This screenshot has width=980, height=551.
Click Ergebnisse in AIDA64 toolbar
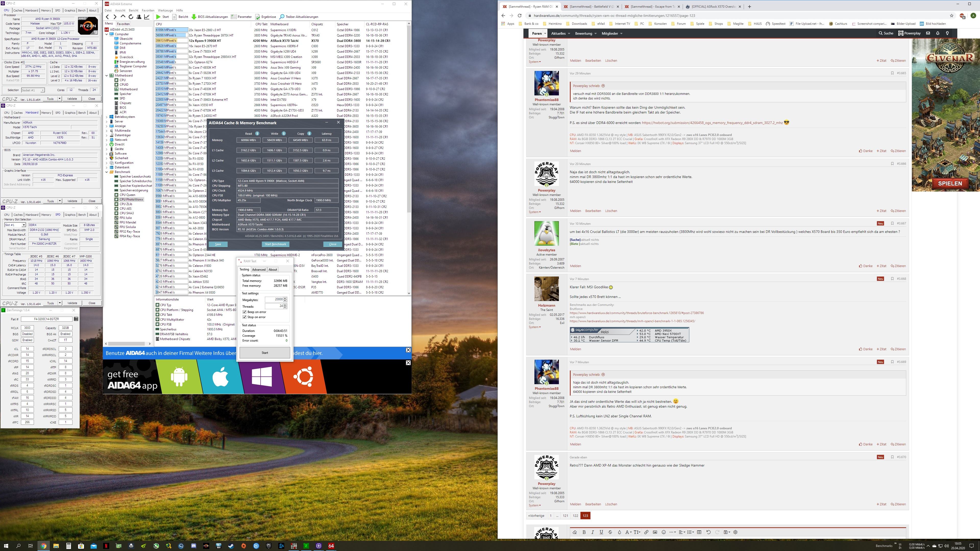265,17
